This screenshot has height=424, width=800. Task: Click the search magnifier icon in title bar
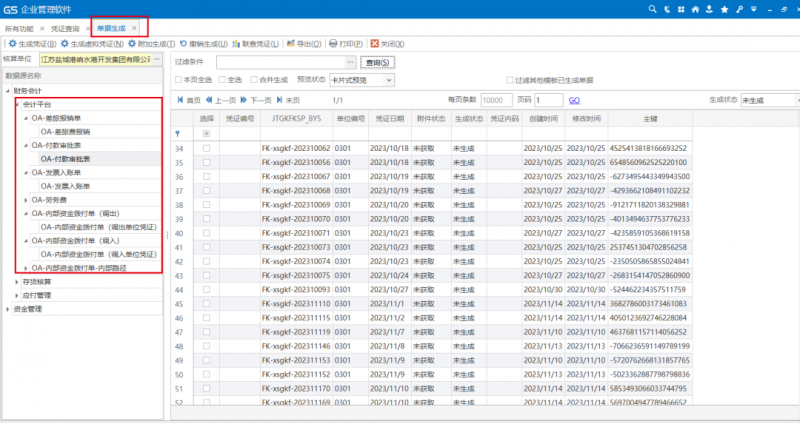tap(652, 8)
